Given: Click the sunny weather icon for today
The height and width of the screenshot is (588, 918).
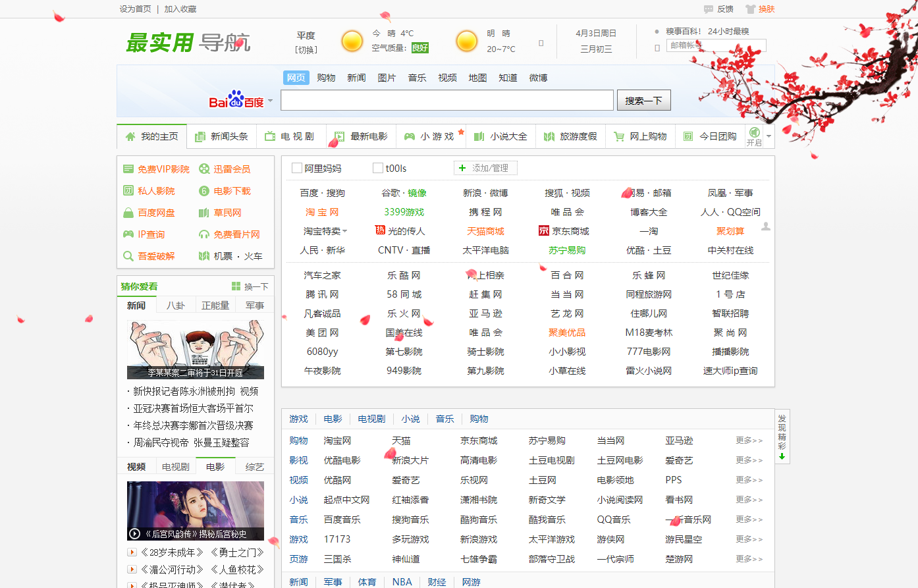Looking at the screenshot, I should pyautogui.click(x=352, y=41).
